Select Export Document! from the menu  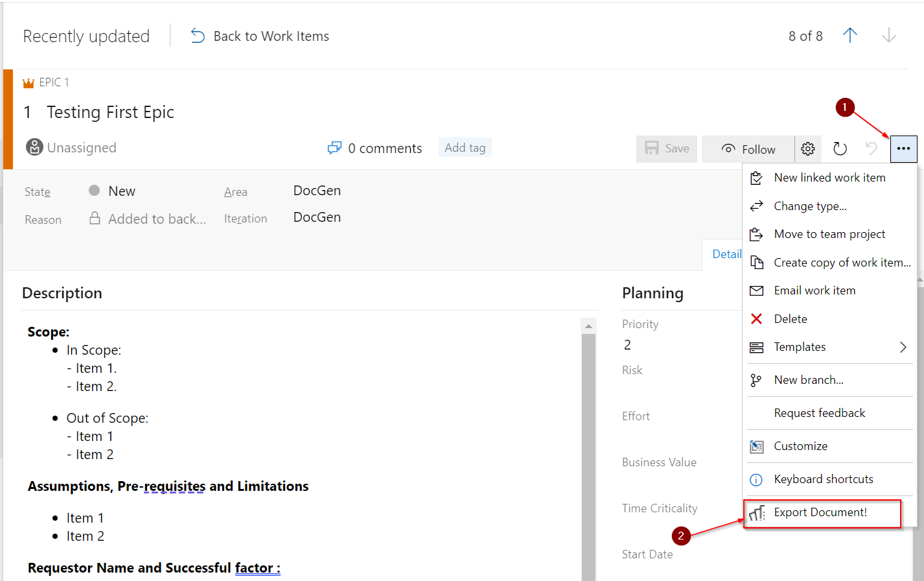pyautogui.click(x=821, y=512)
